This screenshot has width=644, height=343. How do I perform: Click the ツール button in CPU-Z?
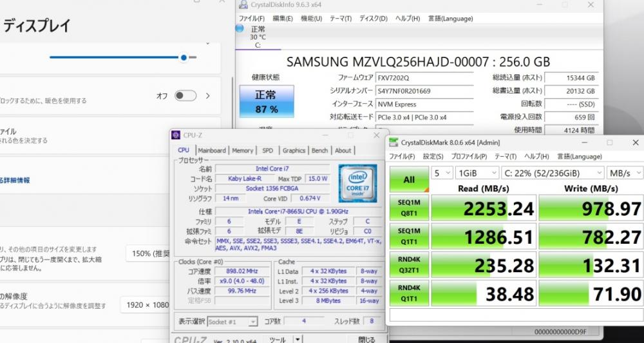(x=277, y=340)
